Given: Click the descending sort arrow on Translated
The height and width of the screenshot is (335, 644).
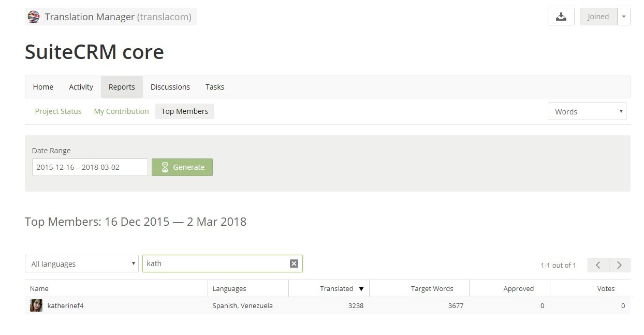Looking at the screenshot, I should pos(361,289).
